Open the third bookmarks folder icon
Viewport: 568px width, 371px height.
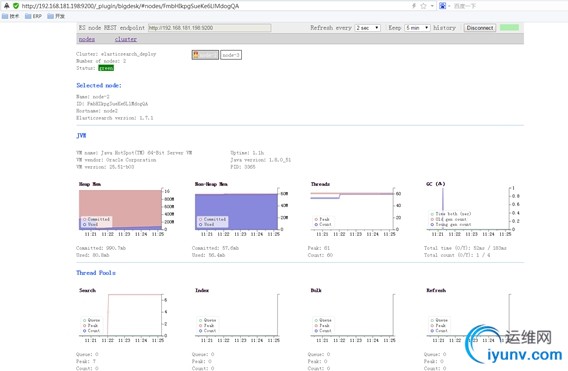tap(50, 16)
